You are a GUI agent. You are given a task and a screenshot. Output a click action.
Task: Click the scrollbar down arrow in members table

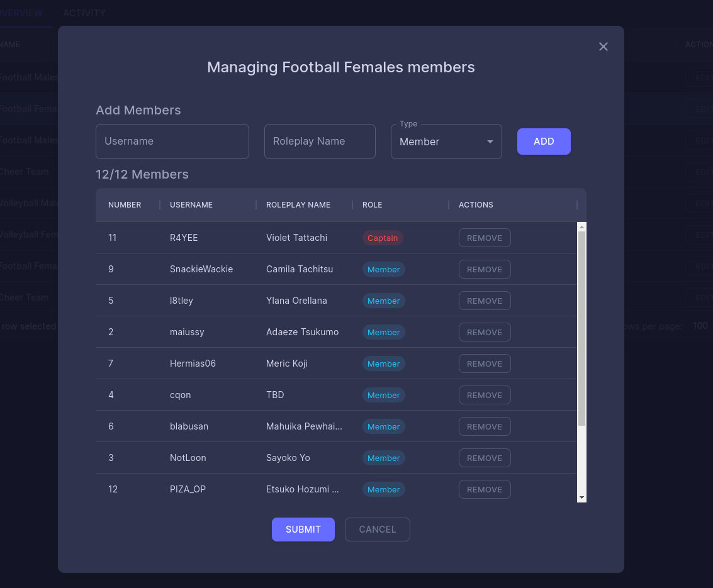581,497
